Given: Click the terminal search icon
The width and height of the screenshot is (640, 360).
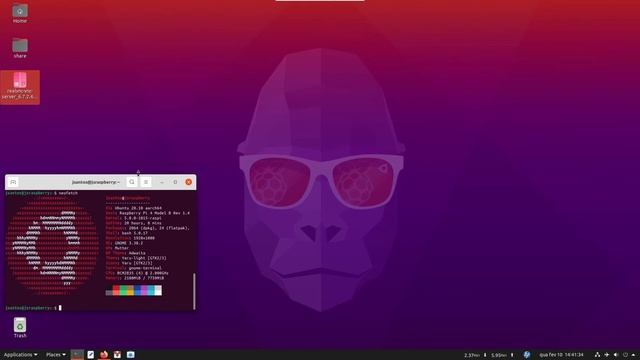Looking at the screenshot, I should pos(131,182).
